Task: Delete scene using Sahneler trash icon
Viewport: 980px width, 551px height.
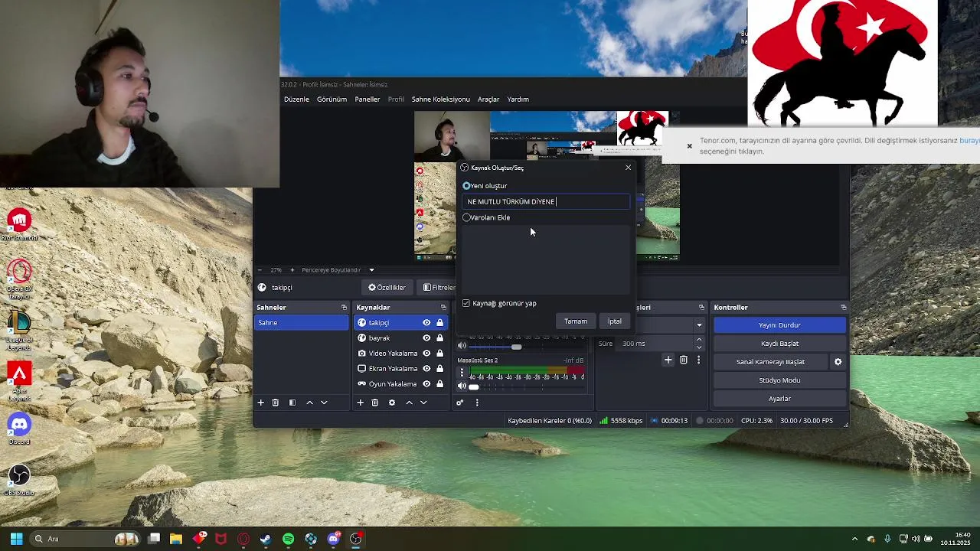Action: [276, 403]
